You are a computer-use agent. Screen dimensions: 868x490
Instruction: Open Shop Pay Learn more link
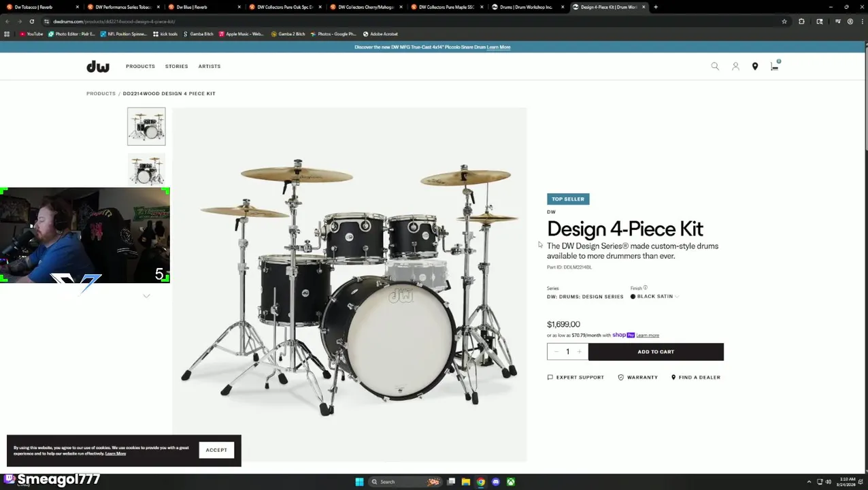(x=648, y=336)
